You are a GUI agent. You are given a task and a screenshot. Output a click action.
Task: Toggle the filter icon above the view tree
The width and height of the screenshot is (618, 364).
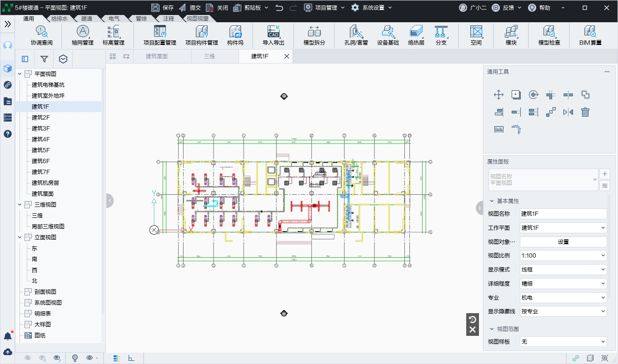coord(44,59)
